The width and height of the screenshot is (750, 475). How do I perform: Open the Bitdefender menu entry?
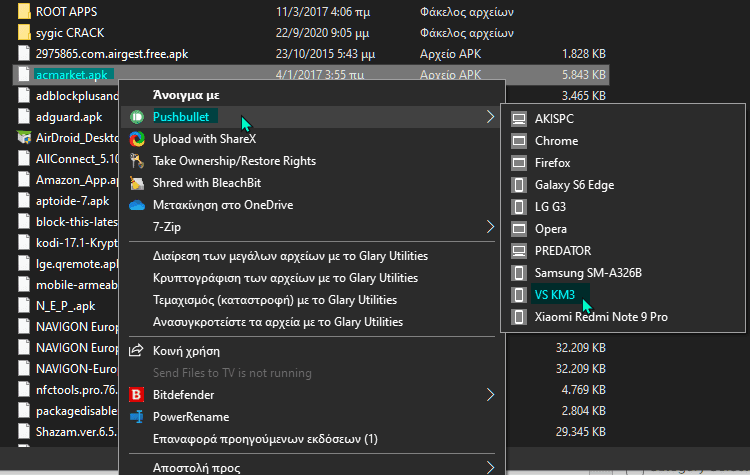point(312,395)
